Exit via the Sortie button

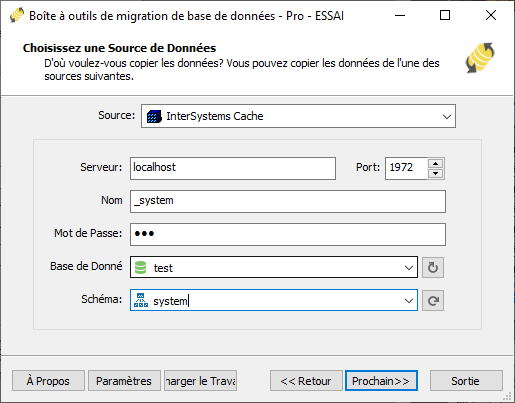pos(466,381)
